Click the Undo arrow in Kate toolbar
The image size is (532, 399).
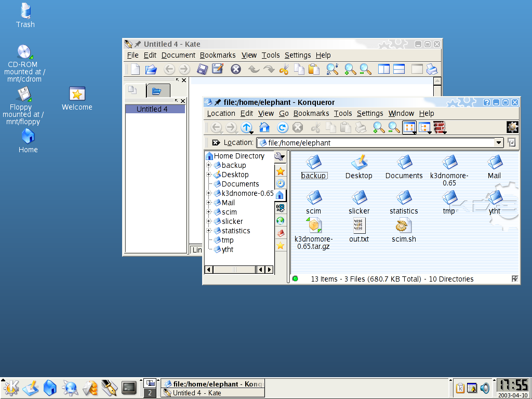[254, 70]
